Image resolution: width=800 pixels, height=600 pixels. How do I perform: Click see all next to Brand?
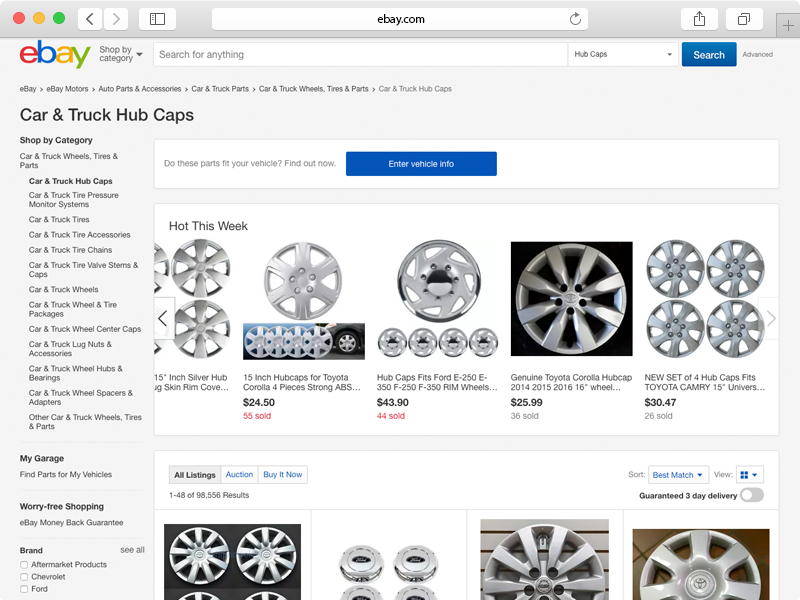point(132,550)
